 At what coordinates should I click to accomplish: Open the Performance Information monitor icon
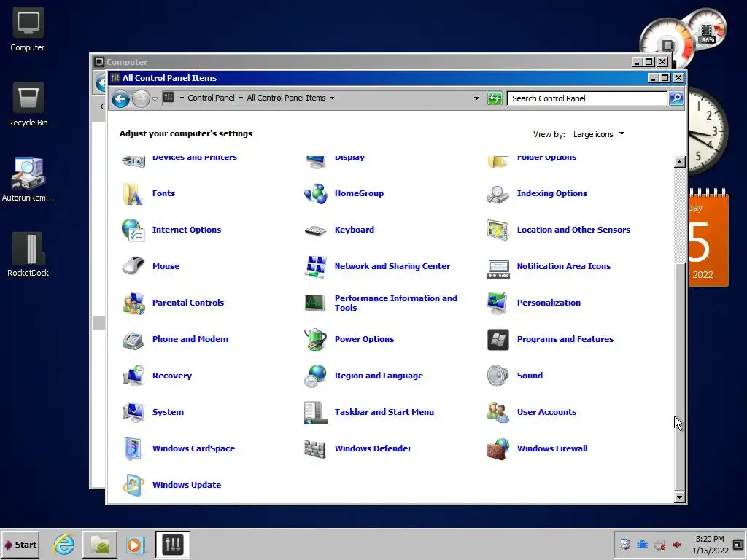(x=315, y=303)
